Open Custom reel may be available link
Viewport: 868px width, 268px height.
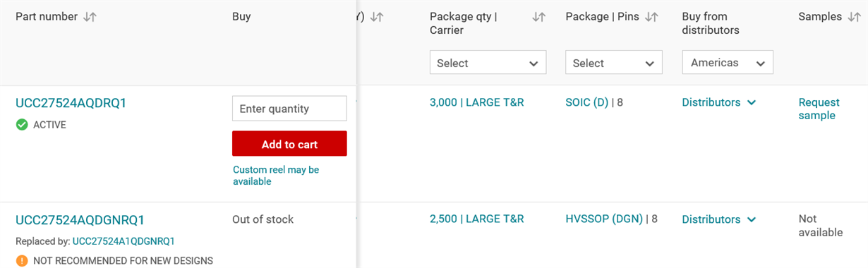pos(276,176)
